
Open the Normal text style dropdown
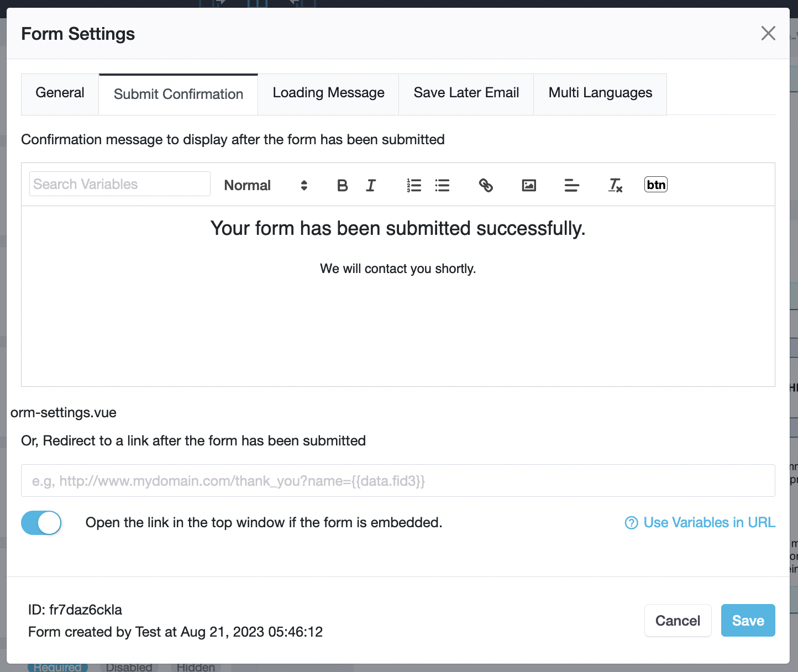265,185
